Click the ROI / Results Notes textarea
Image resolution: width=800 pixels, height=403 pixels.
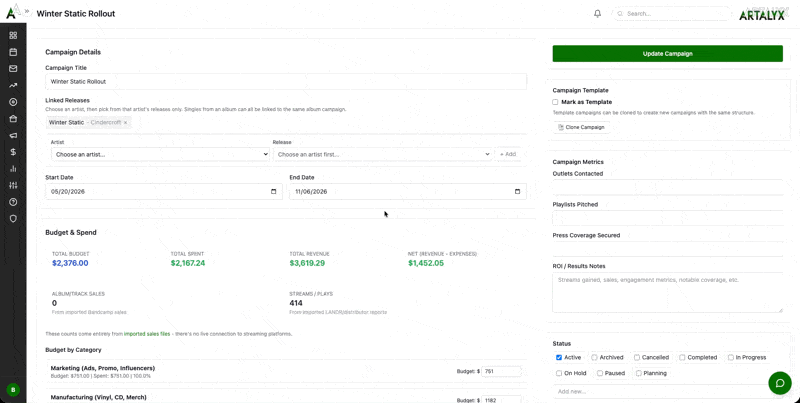(x=667, y=292)
